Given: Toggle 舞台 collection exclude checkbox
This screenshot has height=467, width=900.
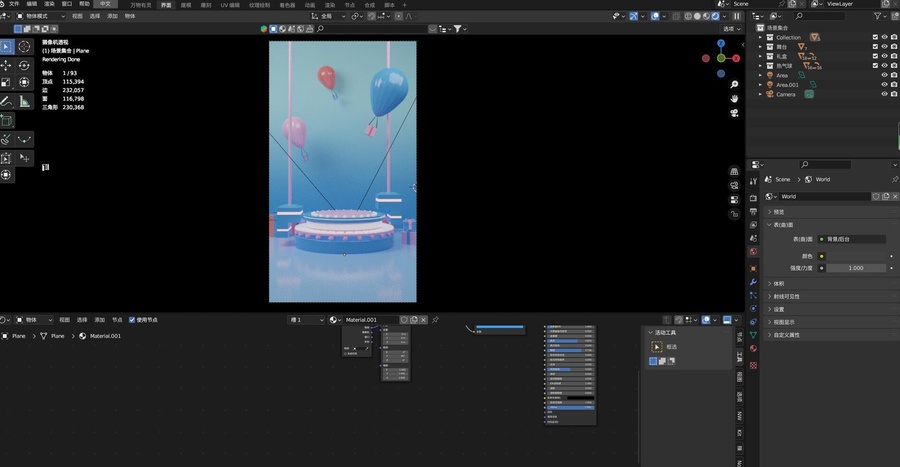Looking at the screenshot, I should [875, 46].
